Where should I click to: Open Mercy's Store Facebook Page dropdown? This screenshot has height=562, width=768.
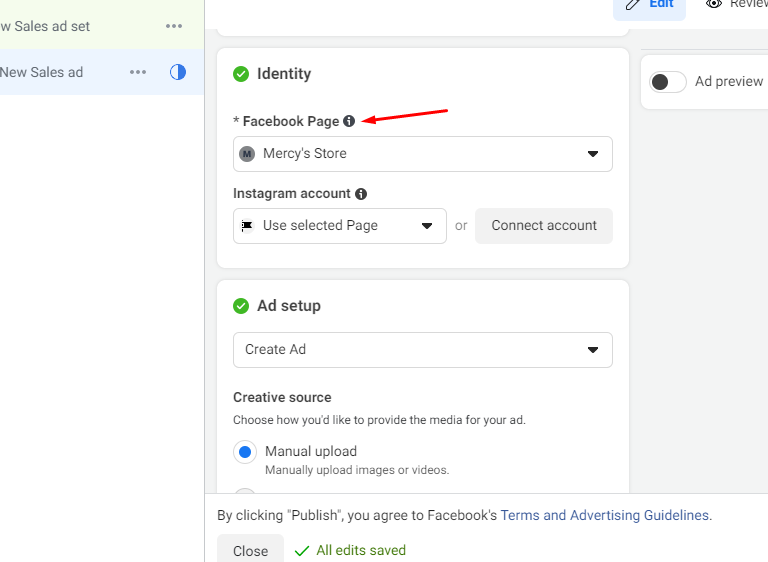click(422, 154)
